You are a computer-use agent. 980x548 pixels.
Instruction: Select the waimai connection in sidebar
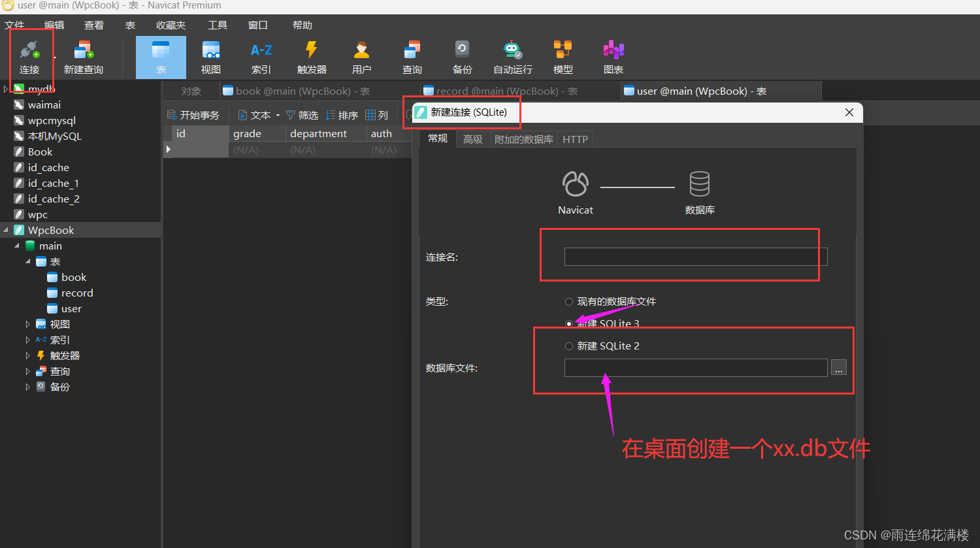pyautogui.click(x=44, y=105)
